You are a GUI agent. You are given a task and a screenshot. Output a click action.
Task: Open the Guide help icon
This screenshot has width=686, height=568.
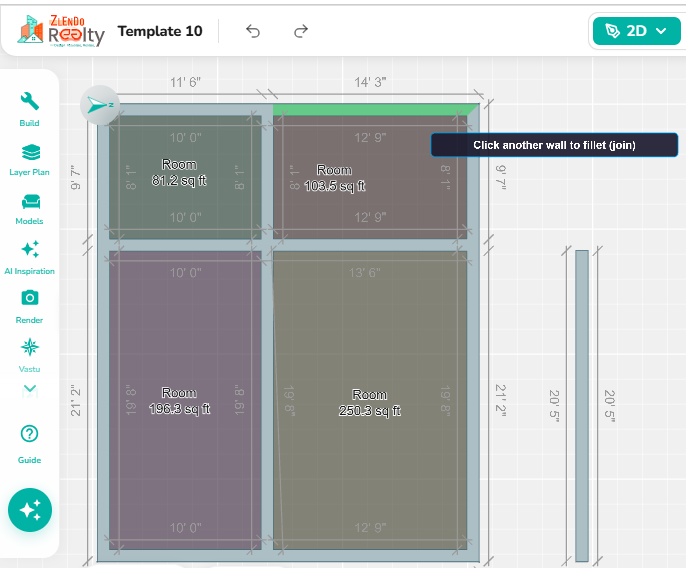pos(29,434)
